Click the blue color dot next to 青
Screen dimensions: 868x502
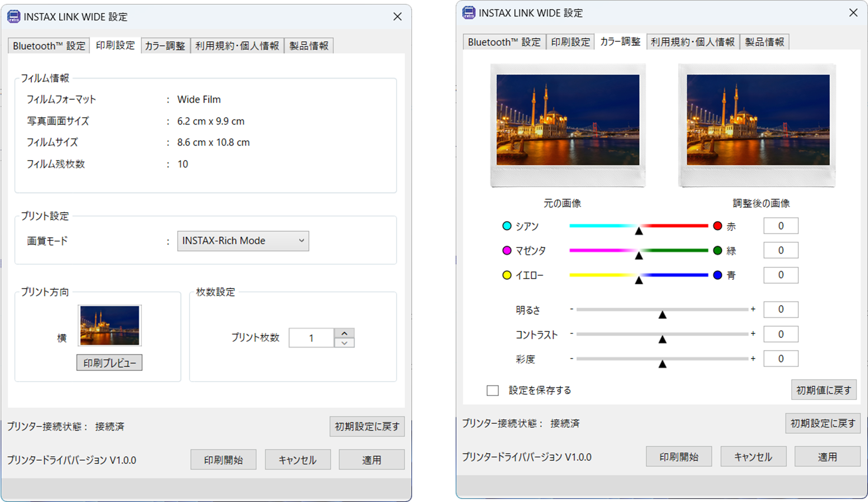(718, 275)
